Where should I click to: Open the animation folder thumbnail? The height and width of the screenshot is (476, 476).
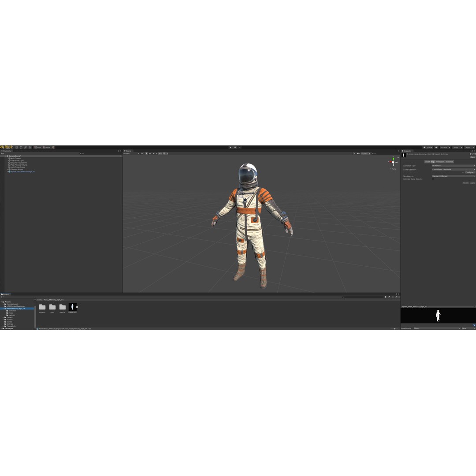click(42, 307)
